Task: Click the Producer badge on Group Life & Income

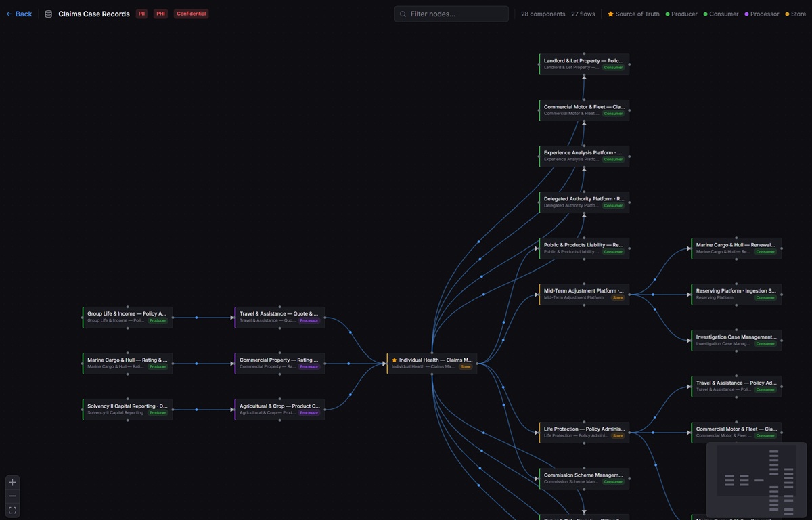Action: [x=158, y=320]
